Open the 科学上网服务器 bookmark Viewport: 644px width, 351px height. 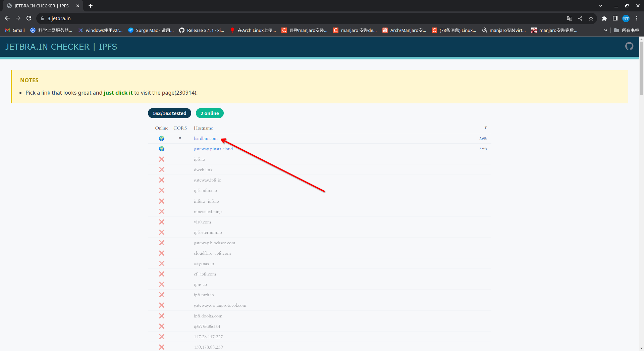click(51, 30)
